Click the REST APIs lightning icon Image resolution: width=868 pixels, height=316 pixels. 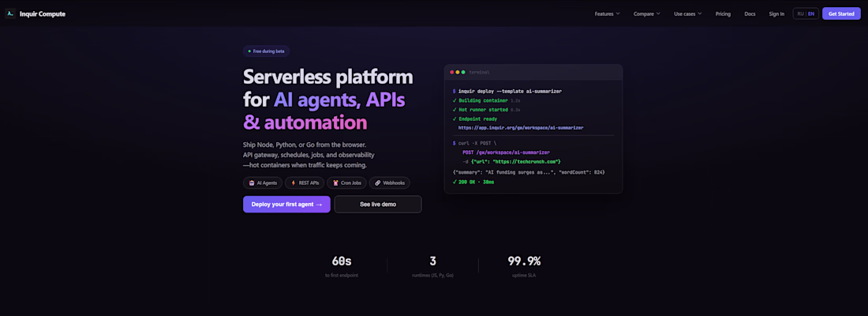coord(294,183)
